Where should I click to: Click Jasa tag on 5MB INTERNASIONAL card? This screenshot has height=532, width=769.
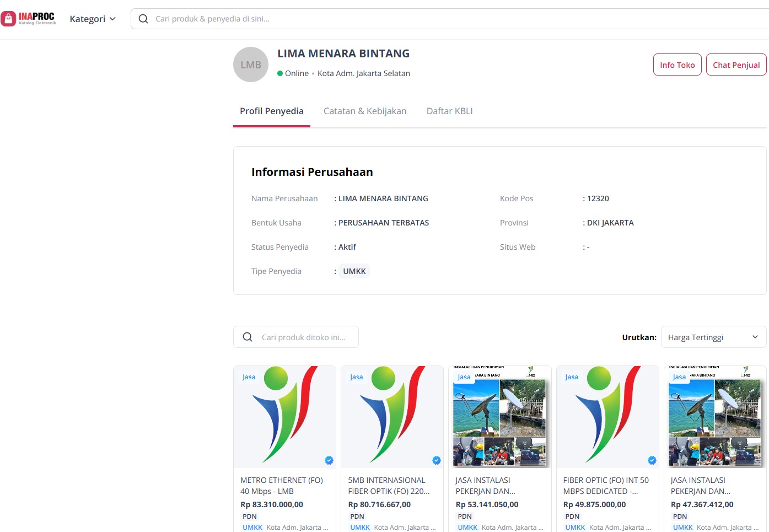pos(356,377)
